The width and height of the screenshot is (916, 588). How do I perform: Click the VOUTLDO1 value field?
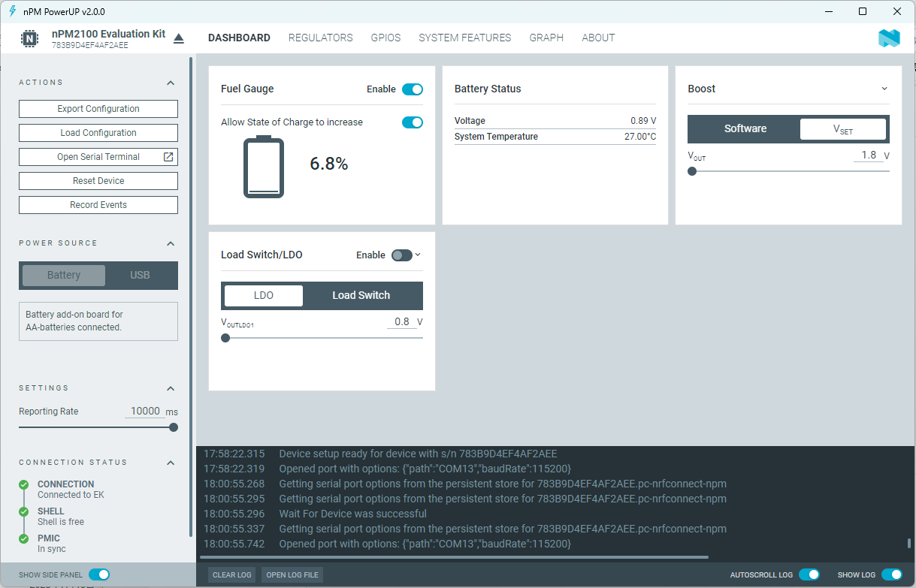click(401, 322)
